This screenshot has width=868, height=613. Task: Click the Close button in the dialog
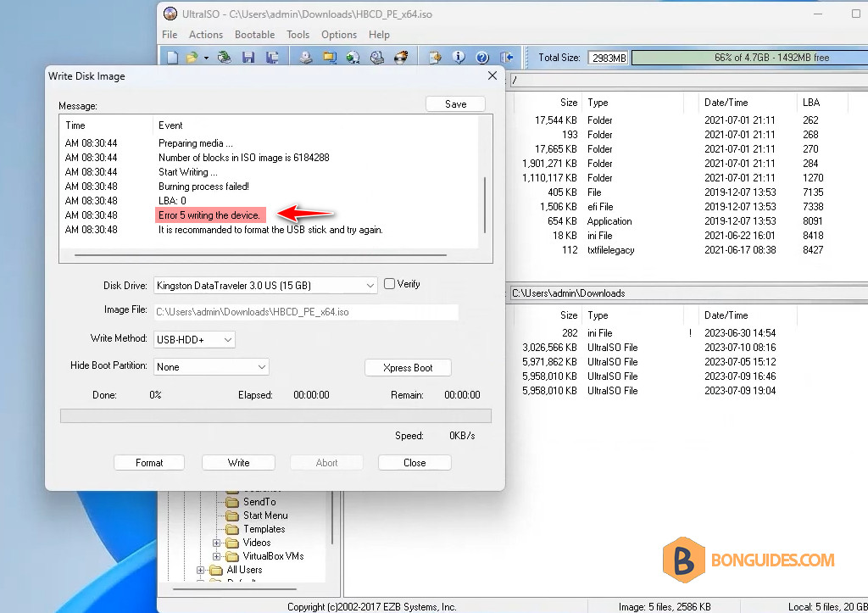pos(415,462)
